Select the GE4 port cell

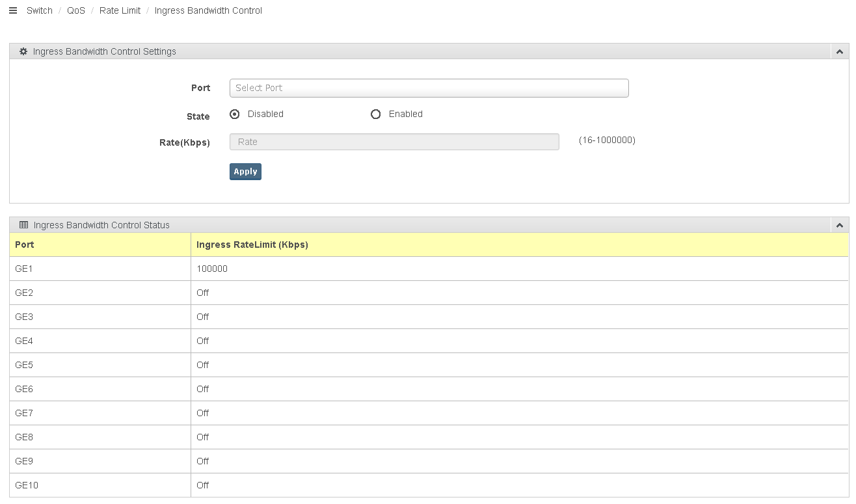coord(100,341)
